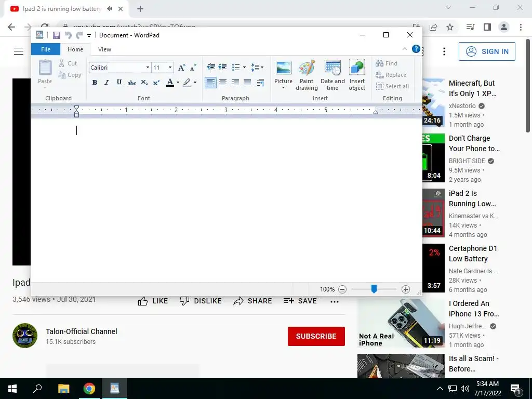Toggle subscript formatting
The width and height of the screenshot is (532, 399).
coord(144,83)
